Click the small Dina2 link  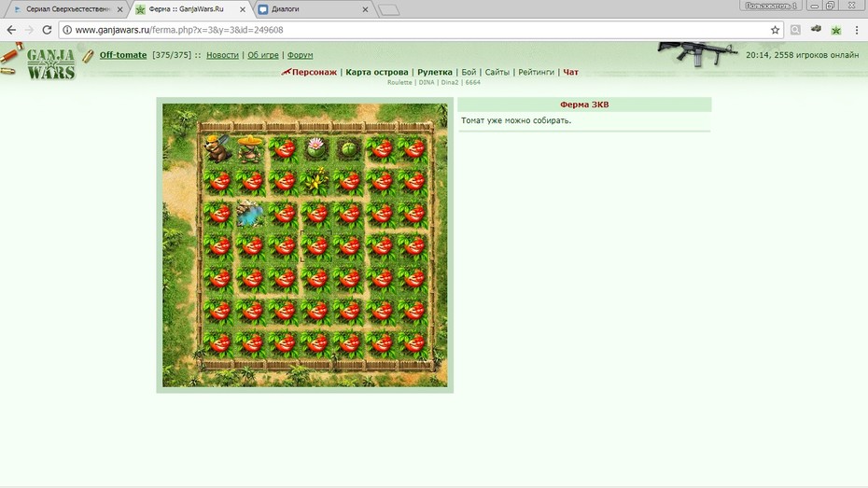pos(450,82)
